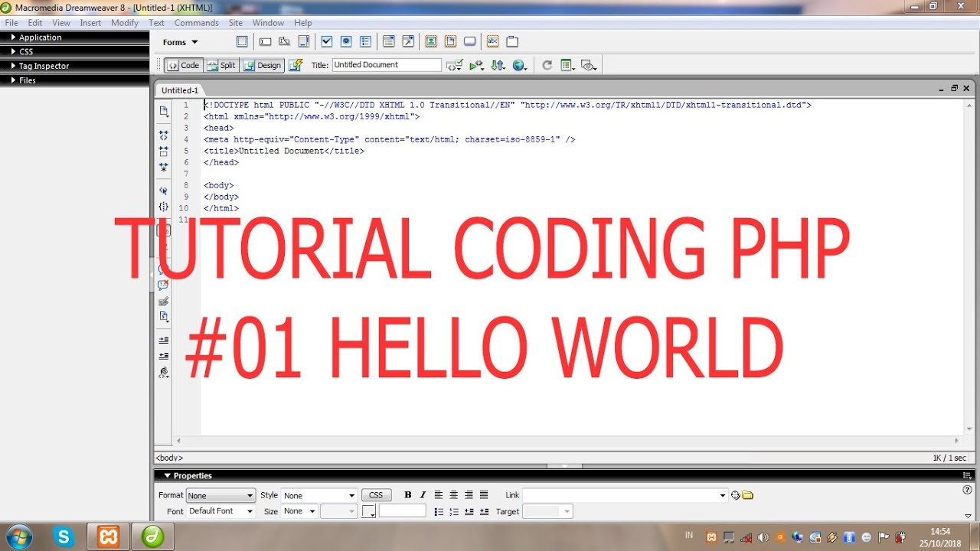This screenshot has width=980, height=551.
Task: Open the Commands menu
Action: pos(197,23)
